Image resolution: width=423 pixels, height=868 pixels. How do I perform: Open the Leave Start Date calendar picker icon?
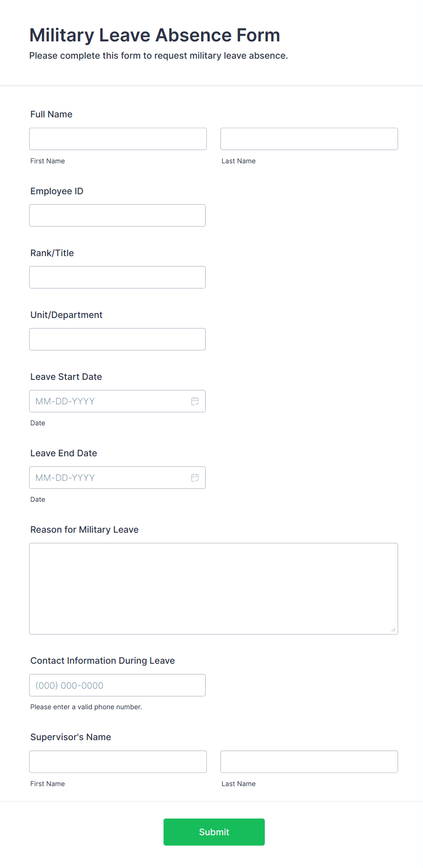pos(195,401)
